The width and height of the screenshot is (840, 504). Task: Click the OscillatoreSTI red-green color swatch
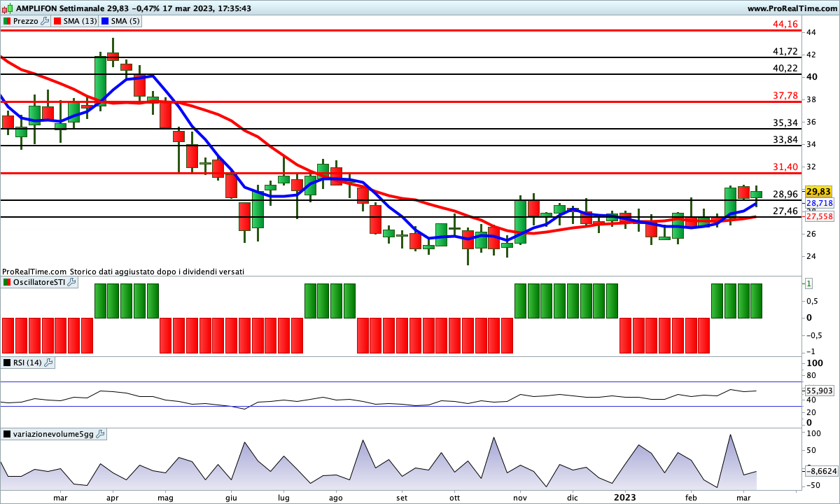(x=6, y=282)
